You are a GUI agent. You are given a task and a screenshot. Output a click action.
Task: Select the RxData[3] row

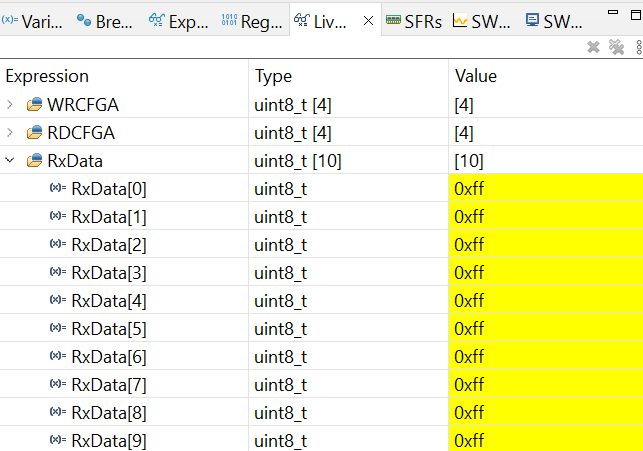322,272
